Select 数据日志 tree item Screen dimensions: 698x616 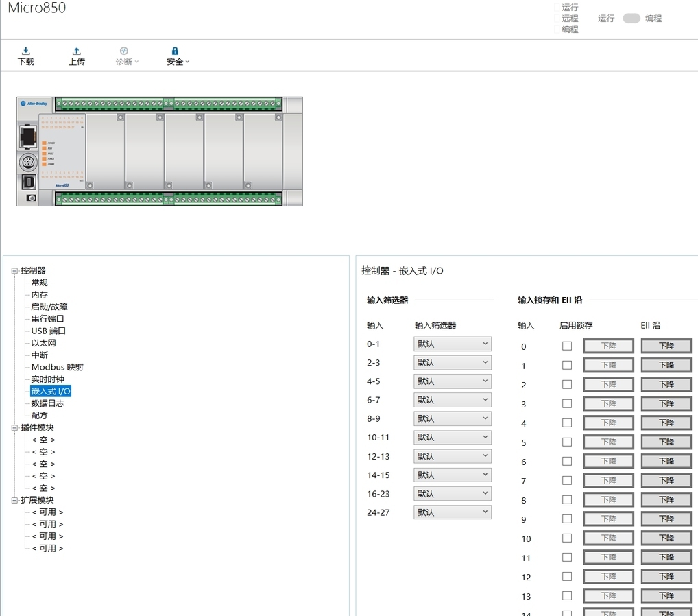click(47, 403)
